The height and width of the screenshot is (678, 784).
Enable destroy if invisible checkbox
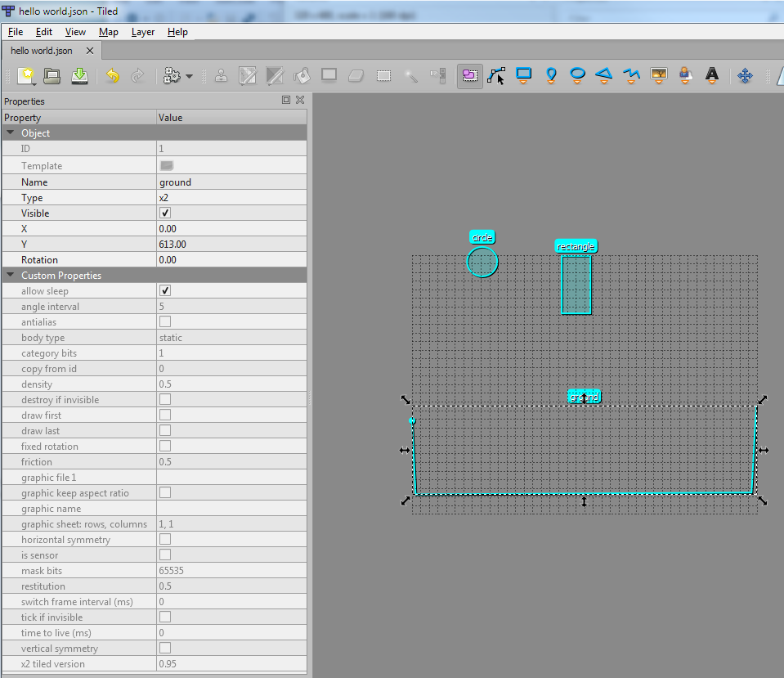point(165,399)
